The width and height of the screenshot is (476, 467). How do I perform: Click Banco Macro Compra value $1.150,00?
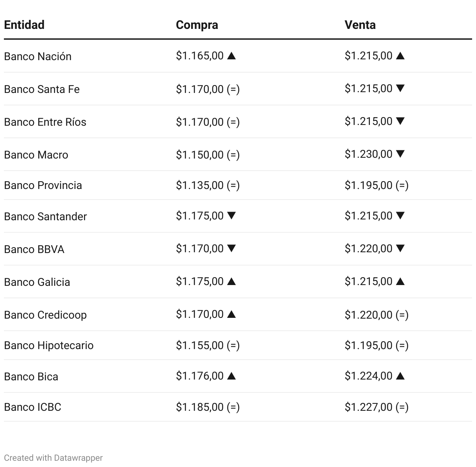tap(200, 155)
